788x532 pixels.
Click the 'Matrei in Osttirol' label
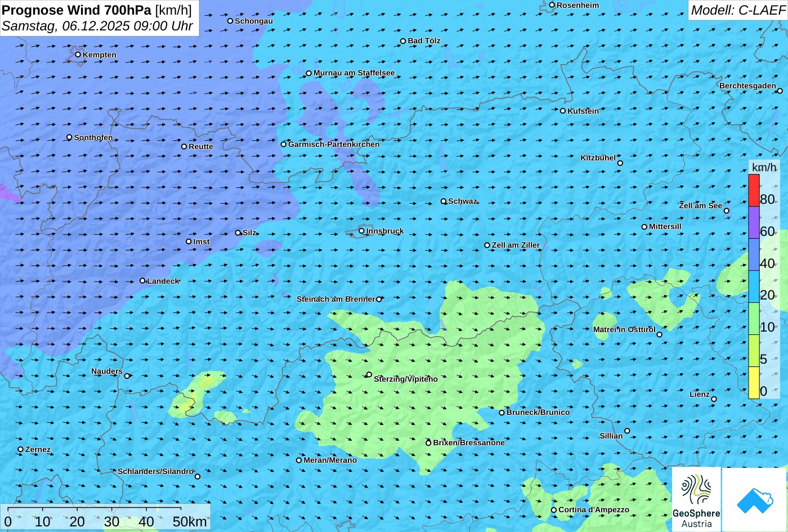tap(624, 329)
